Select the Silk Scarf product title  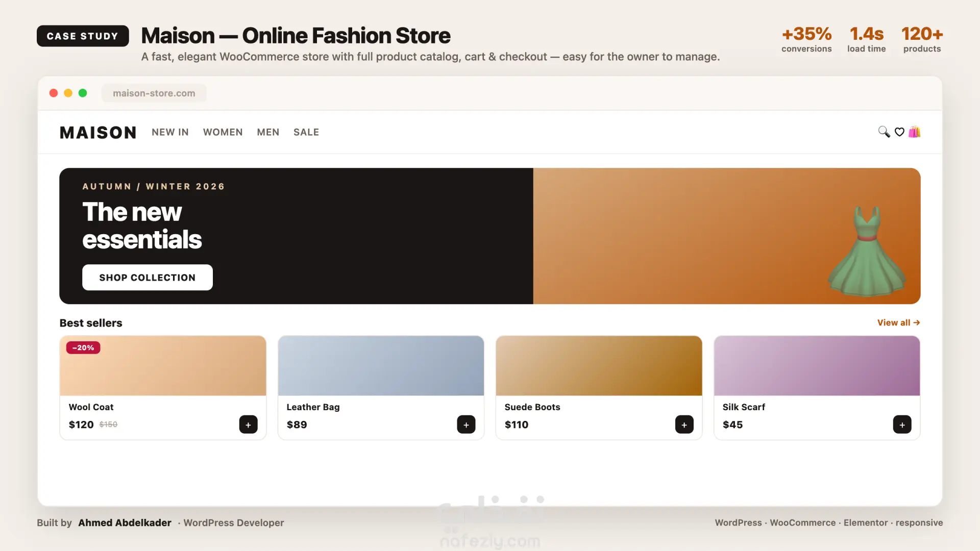click(x=744, y=407)
